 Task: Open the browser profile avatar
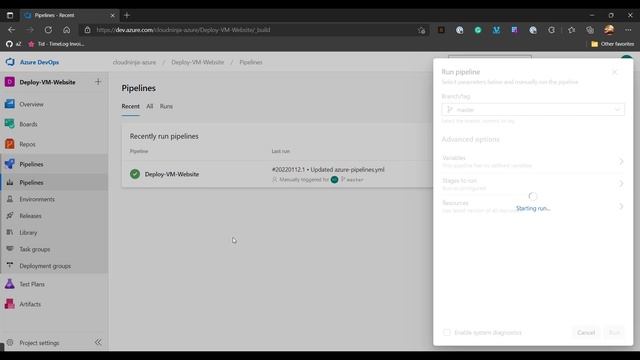[x=609, y=30]
